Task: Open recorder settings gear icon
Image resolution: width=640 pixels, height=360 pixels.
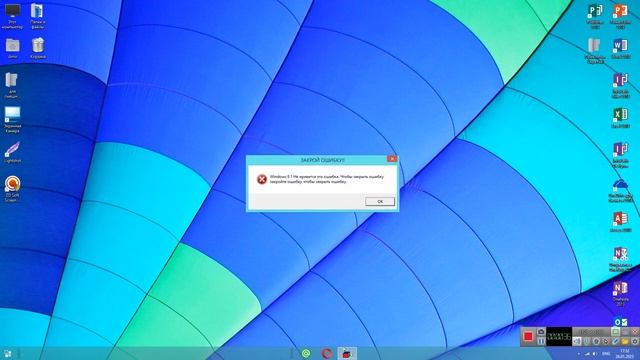Action: point(635,341)
